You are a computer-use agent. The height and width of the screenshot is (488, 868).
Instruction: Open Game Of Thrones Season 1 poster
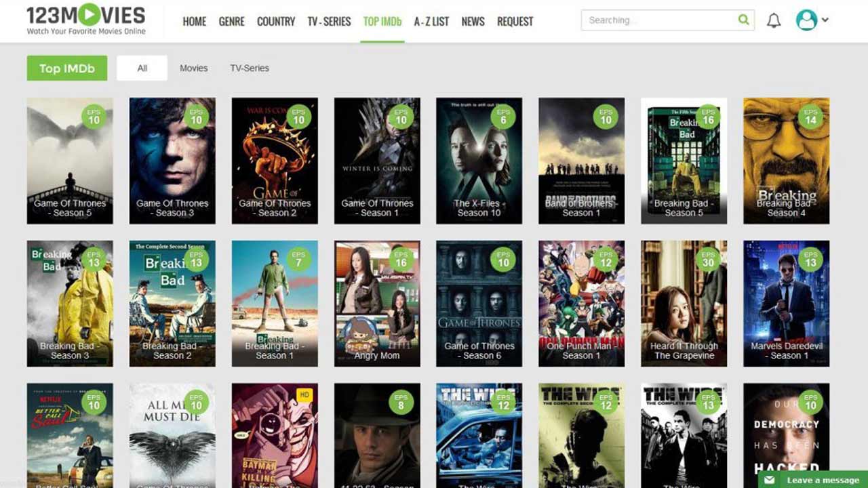point(377,161)
